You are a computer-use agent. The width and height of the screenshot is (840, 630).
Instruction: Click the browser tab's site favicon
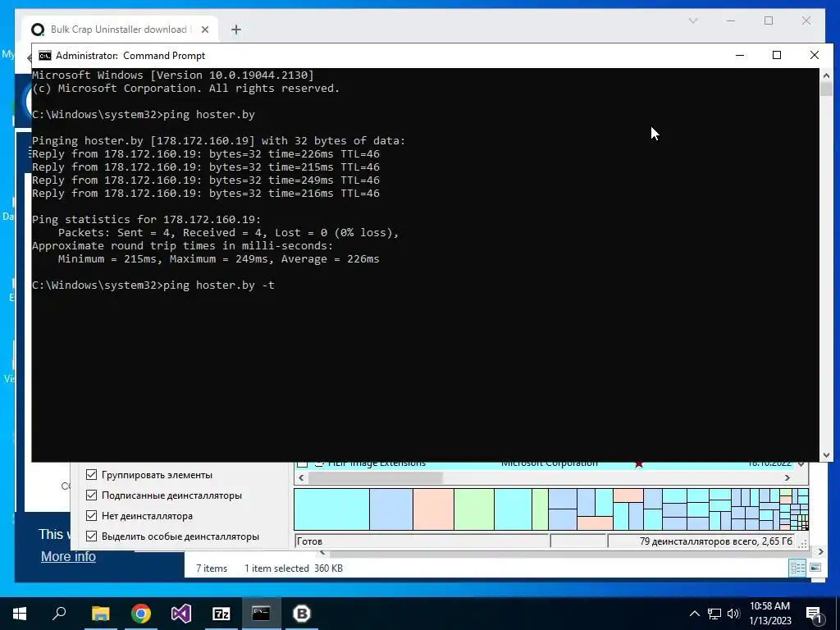[38, 30]
